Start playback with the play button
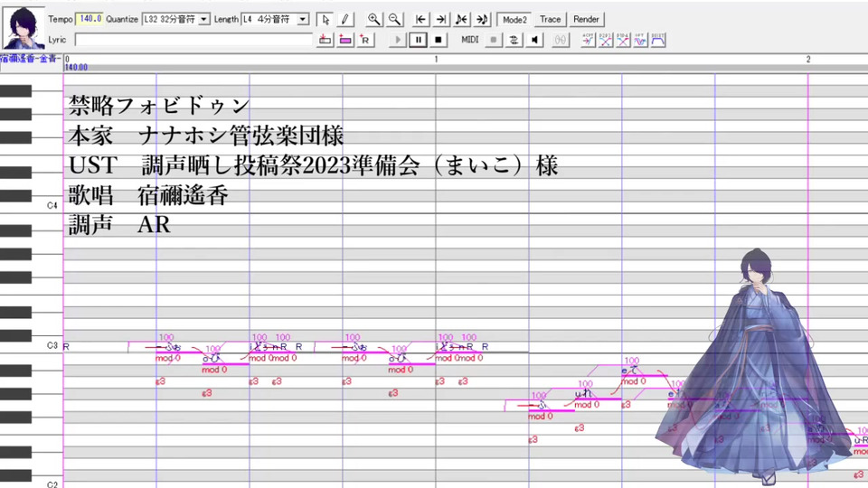This screenshot has height=488, width=868. point(397,40)
